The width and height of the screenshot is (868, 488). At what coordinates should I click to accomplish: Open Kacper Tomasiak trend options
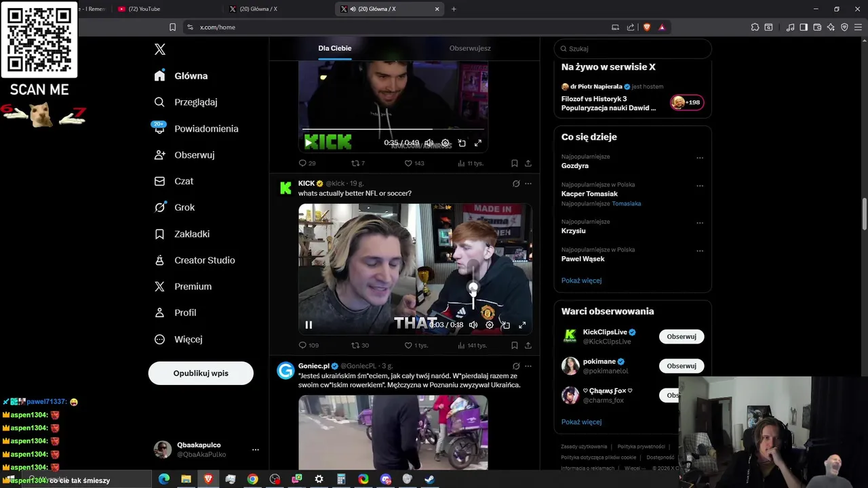700,186
